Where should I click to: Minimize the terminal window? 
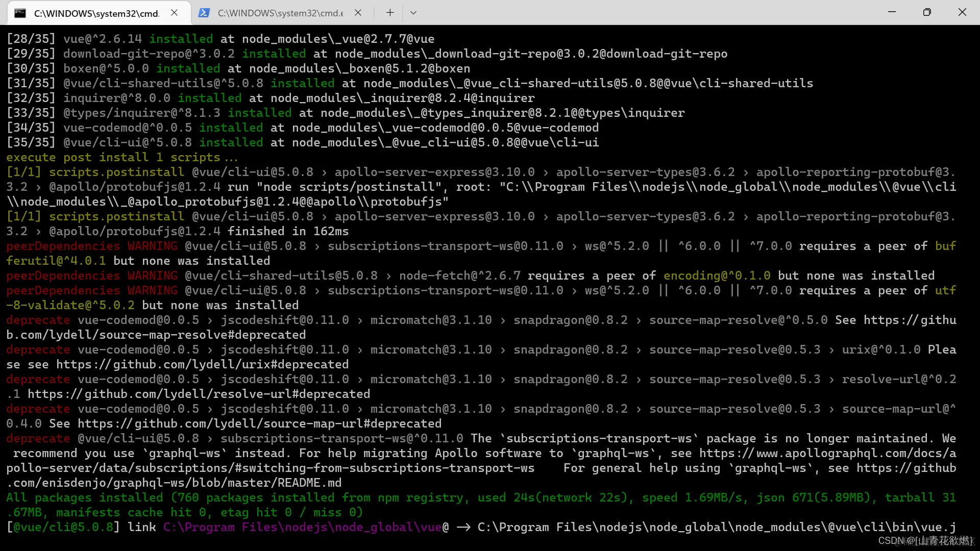tap(892, 12)
